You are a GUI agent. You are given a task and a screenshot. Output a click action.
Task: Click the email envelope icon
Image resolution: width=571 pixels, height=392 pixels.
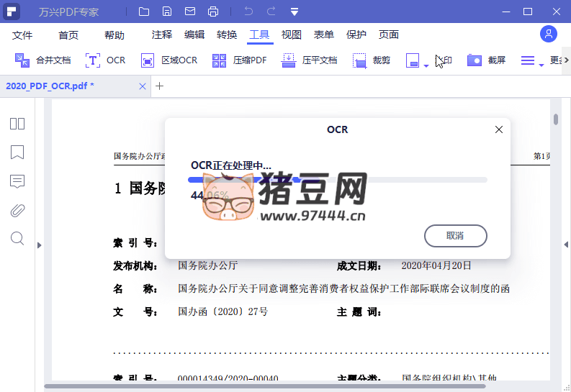click(x=190, y=12)
